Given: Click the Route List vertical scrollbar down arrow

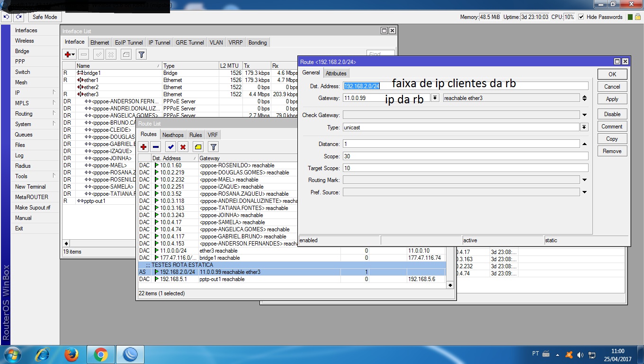Looking at the screenshot, I should [450, 285].
